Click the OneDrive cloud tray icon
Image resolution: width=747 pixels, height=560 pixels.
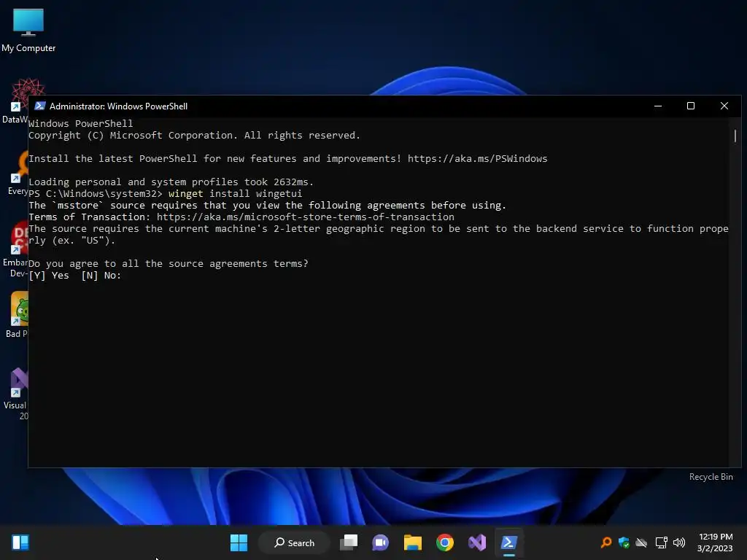tap(642, 542)
